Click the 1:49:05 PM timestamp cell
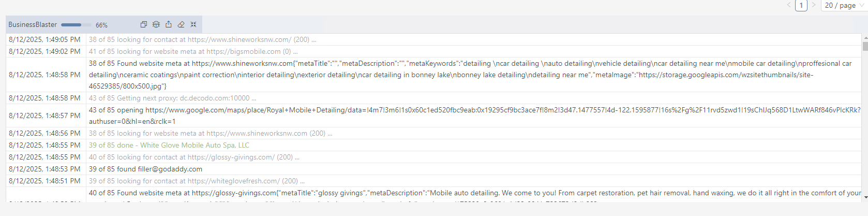Image resolution: width=868 pixels, height=216 pixels. tap(44, 39)
